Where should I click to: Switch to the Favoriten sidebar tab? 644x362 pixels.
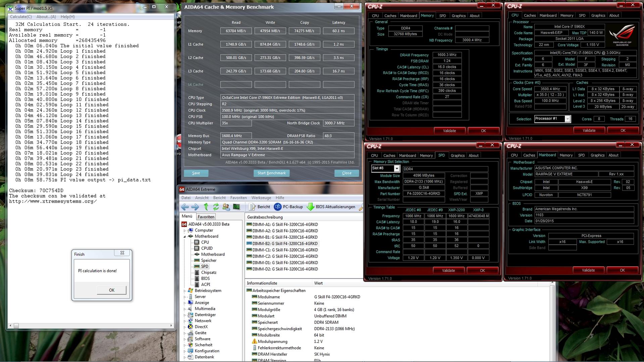coord(206,217)
